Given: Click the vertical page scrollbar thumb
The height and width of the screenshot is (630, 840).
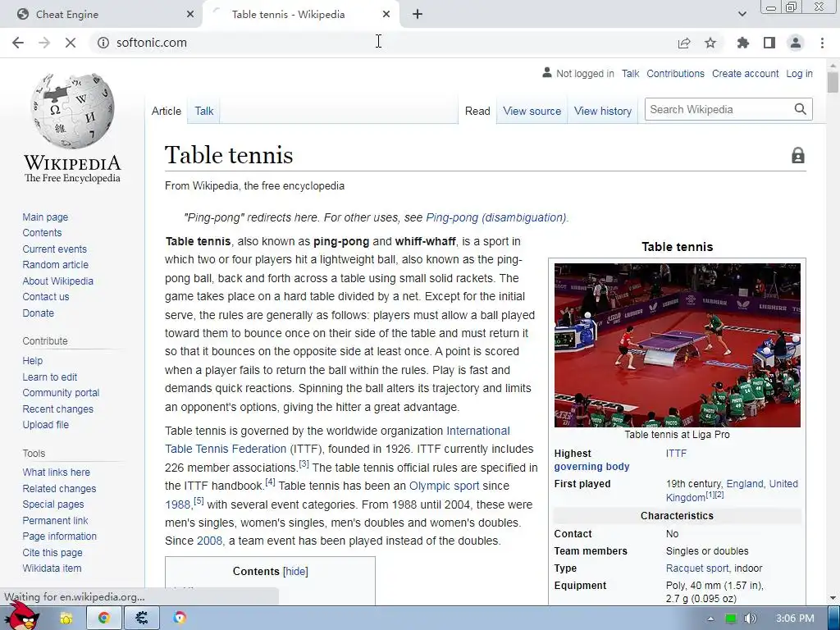Looking at the screenshot, I should [833, 84].
